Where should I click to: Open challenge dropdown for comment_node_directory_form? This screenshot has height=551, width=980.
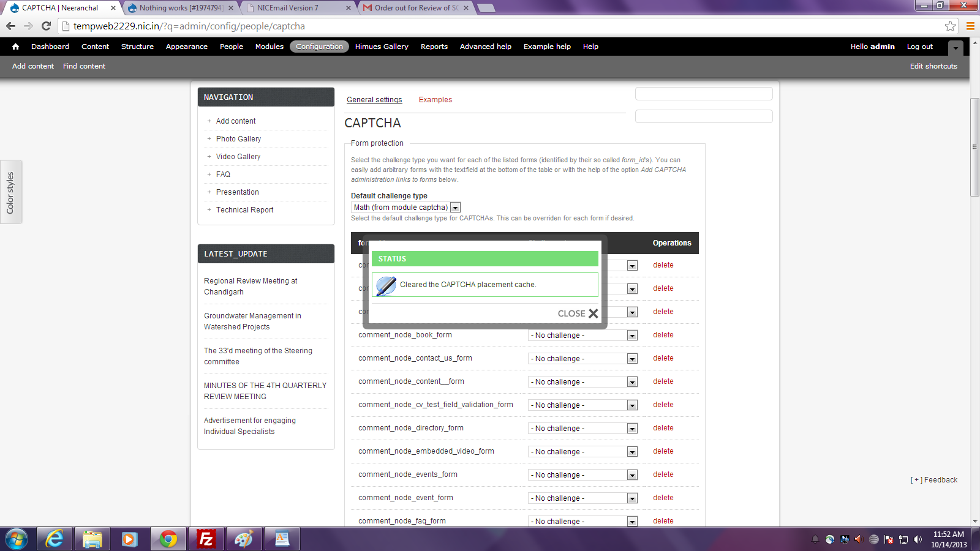[582, 429]
